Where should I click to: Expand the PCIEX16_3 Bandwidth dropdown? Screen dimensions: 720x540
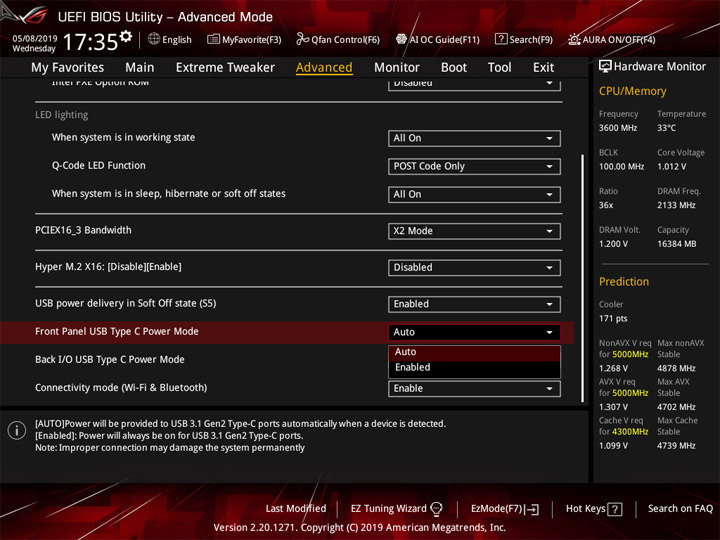pyautogui.click(x=474, y=231)
